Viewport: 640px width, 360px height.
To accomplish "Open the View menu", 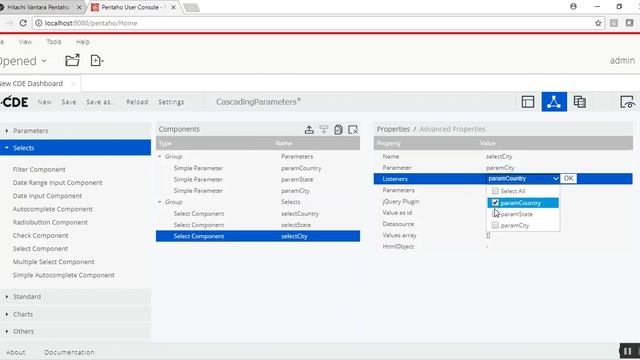I will click(25, 42).
